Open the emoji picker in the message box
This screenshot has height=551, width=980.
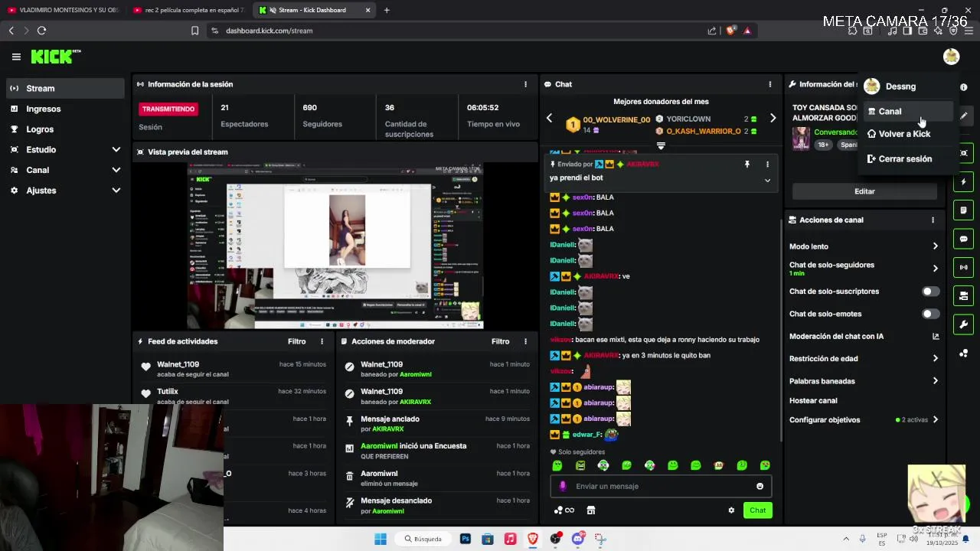759,486
